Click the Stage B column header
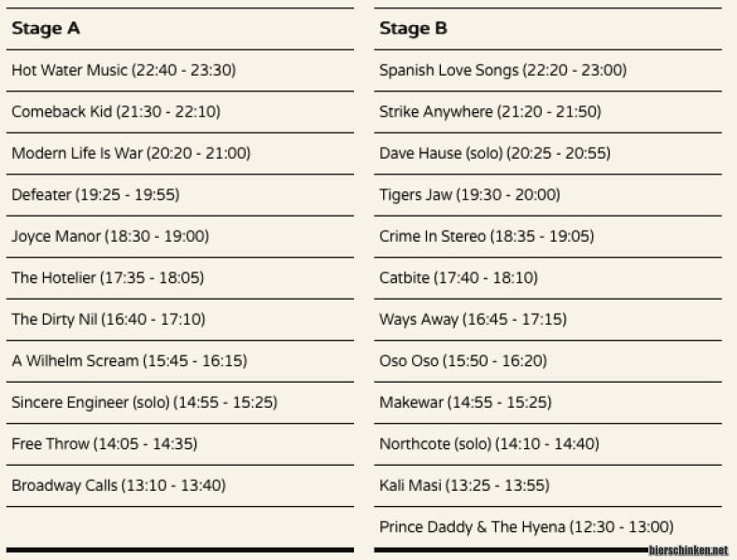This screenshot has height=560, width=737. pos(413,29)
